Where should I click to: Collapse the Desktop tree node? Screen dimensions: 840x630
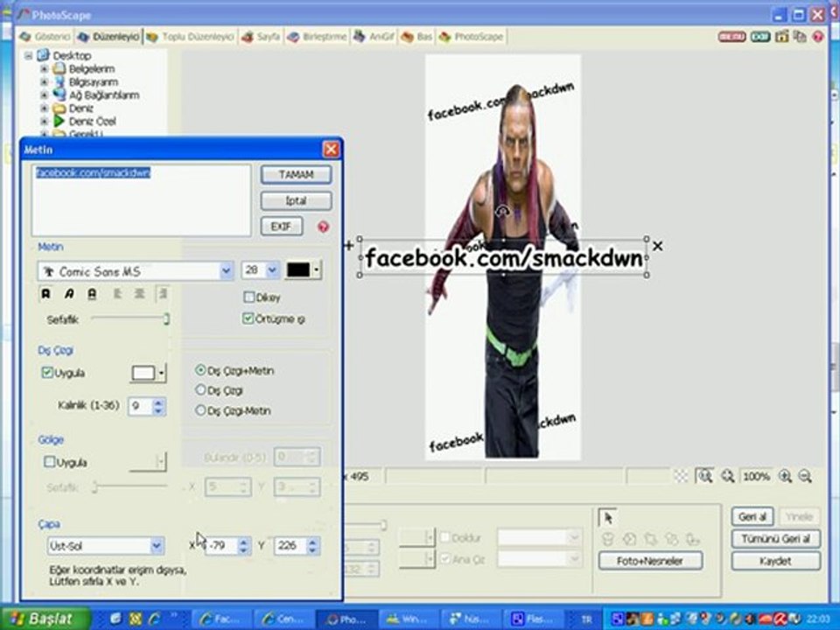coord(28,55)
